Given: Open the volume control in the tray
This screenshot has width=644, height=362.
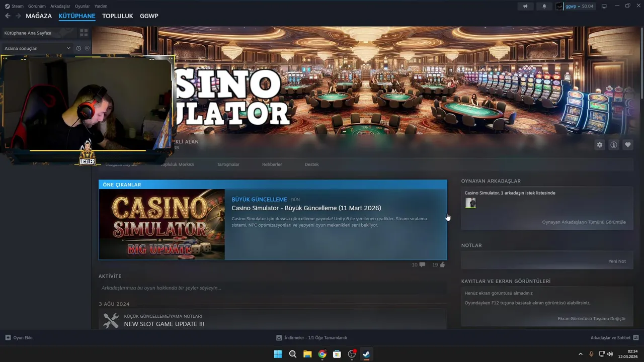Looking at the screenshot, I should (610, 354).
